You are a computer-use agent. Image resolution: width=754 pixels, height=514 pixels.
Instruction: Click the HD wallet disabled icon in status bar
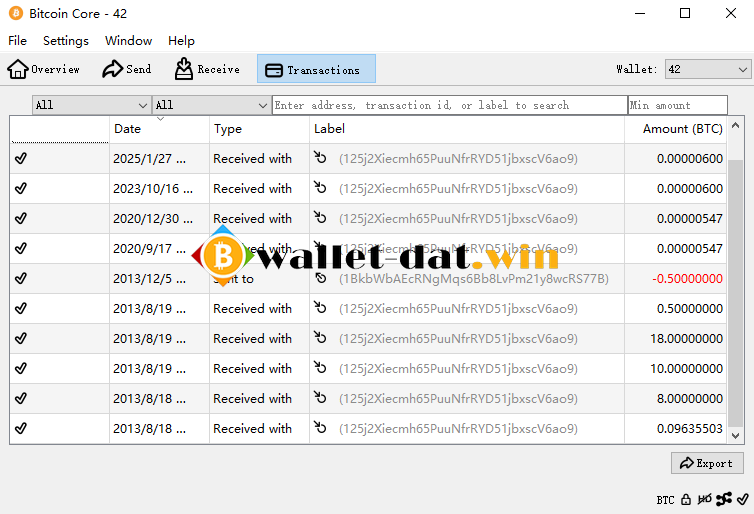tap(704, 500)
